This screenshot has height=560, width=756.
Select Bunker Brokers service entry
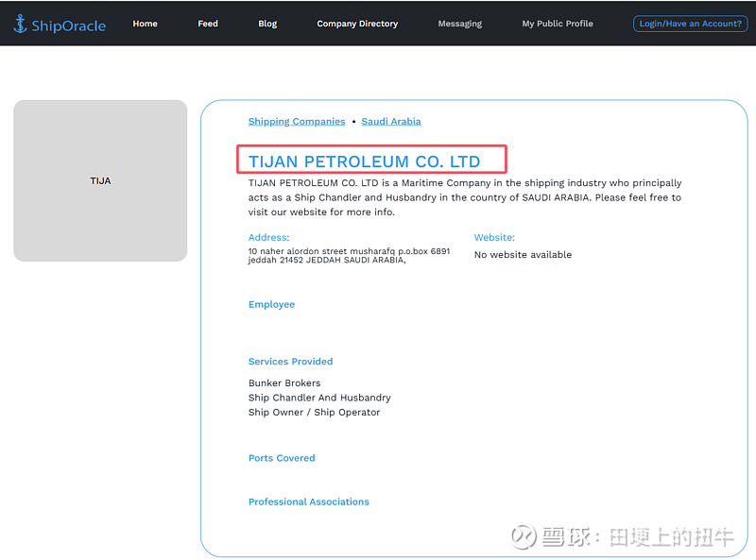pyautogui.click(x=284, y=383)
